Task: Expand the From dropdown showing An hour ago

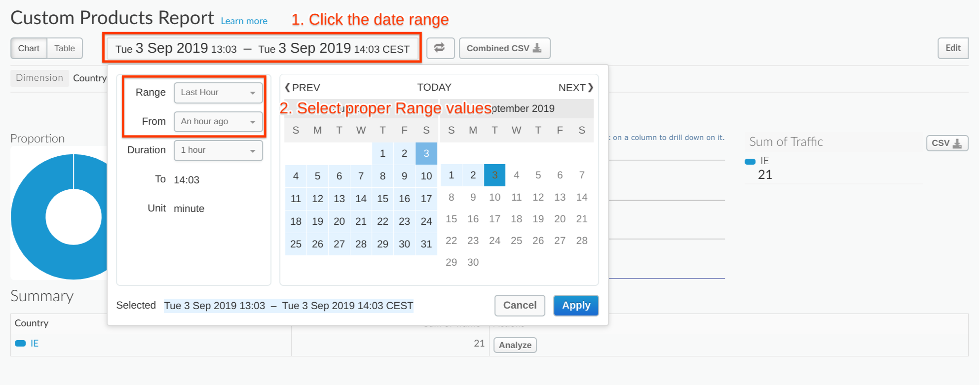Action: point(218,122)
